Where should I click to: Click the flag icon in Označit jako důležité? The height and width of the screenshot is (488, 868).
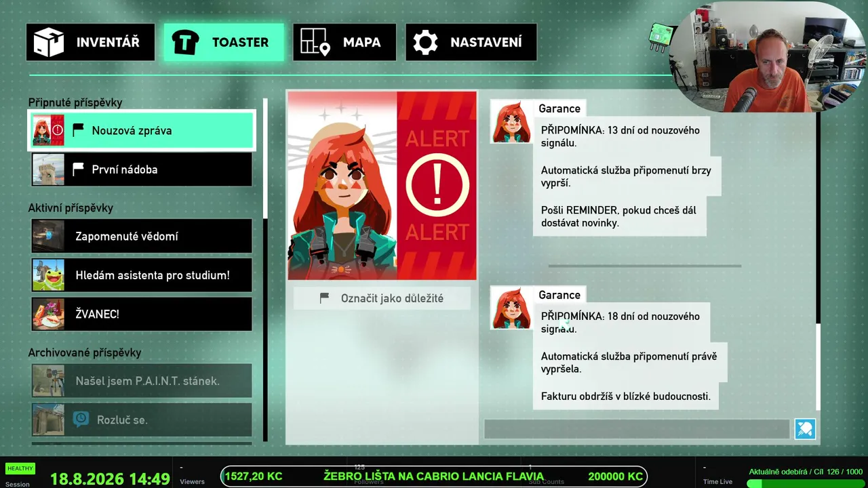point(325,298)
